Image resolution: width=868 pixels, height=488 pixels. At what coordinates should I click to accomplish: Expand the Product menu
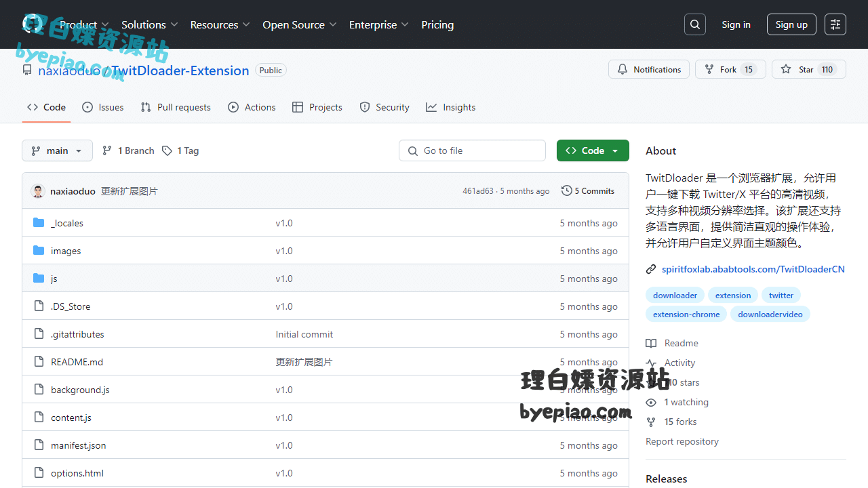click(x=85, y=24)
